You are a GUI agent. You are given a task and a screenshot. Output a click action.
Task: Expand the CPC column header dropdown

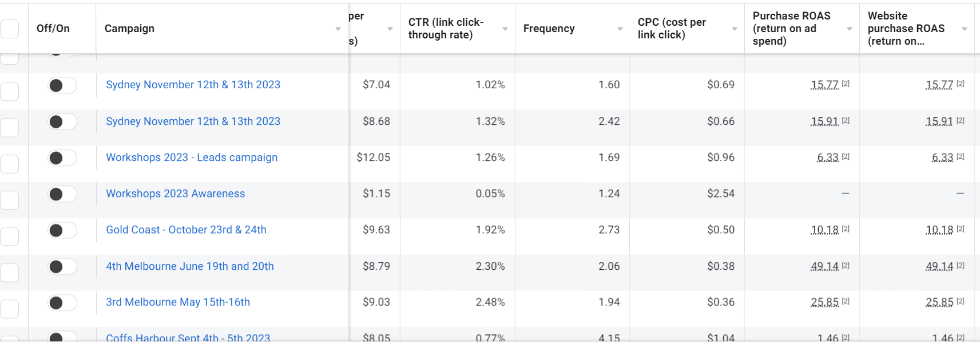tap(735, 29)
